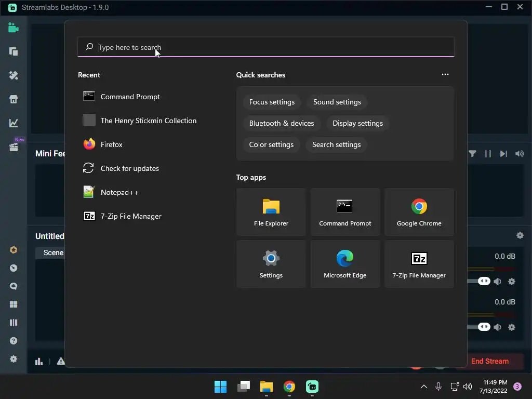Pause the Mini Feed alert queue
This screenshot has height=399, width=532.
[488, 154]
